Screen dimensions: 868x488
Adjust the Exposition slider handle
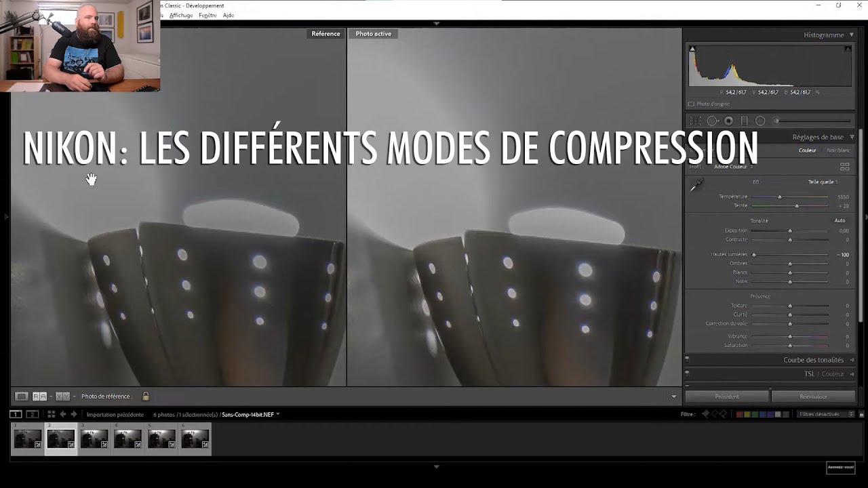click(x=790, y=230)
